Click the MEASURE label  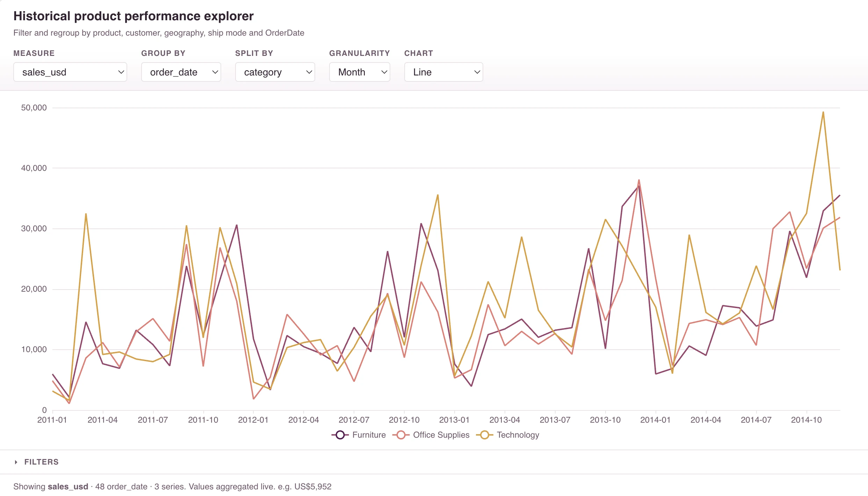coord(34,53)
